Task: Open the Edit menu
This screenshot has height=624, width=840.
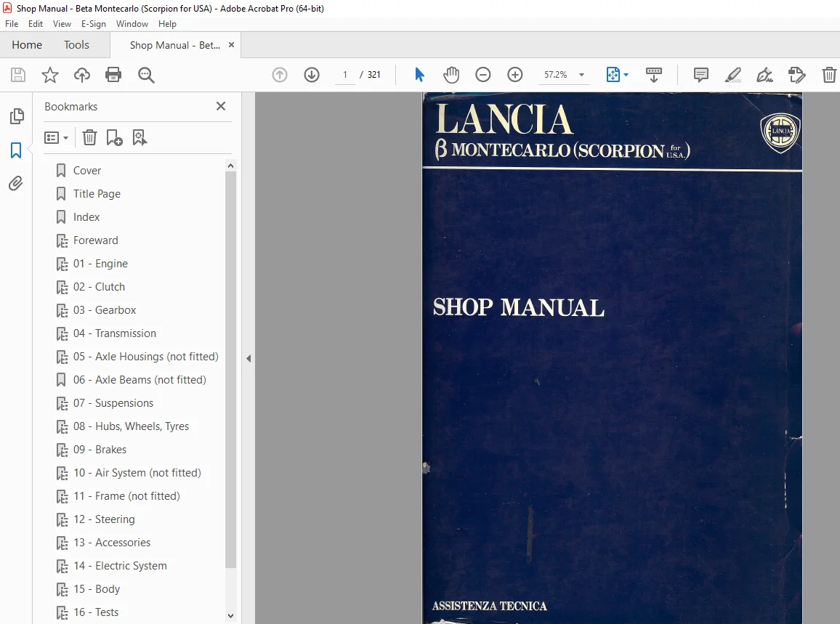Action: click(x=36, y=23)
